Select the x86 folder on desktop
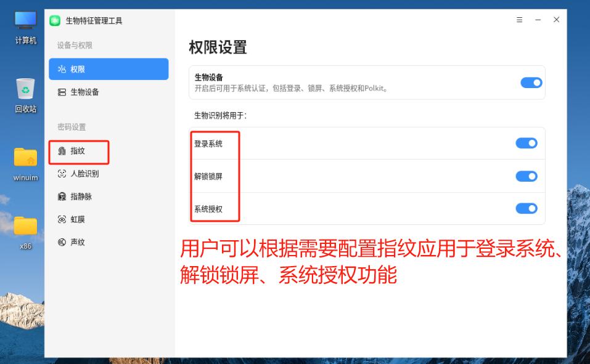 (26, 233)
